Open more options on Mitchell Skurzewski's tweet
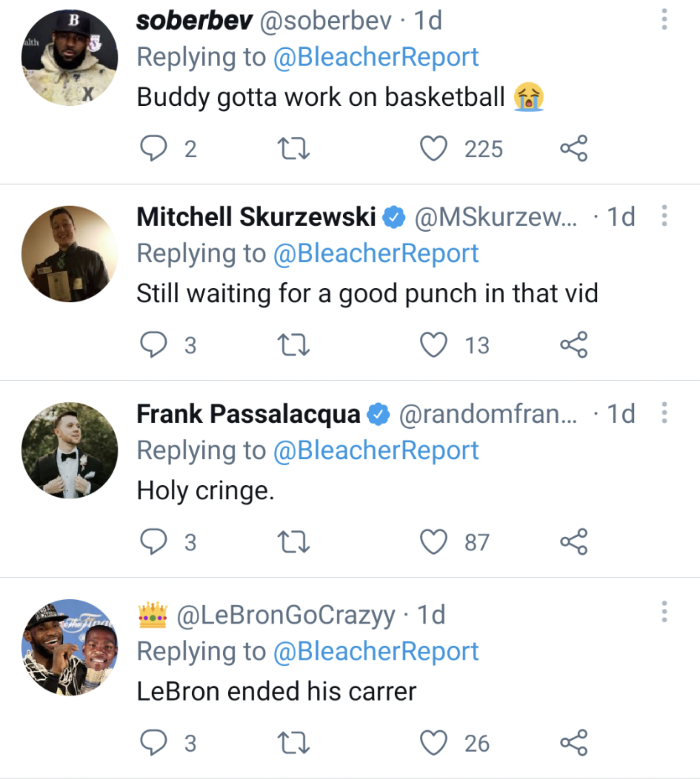 point(664,216)
